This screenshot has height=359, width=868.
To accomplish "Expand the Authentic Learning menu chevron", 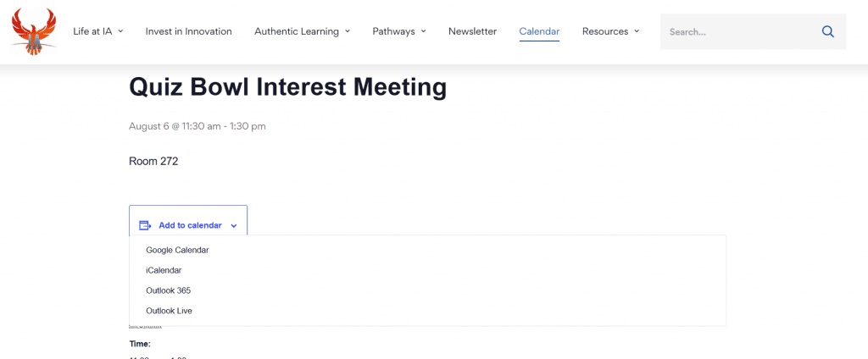I will pyautogui.click(x=348, y=31).
